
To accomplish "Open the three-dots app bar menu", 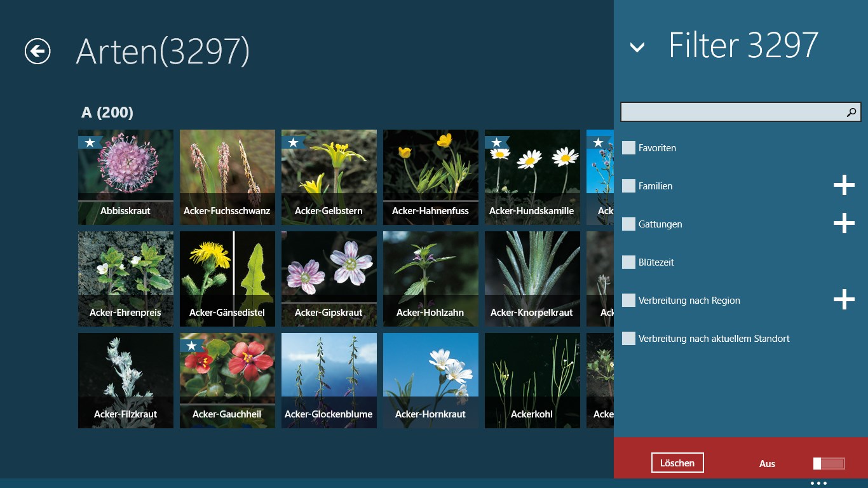I will click(818, 484).
